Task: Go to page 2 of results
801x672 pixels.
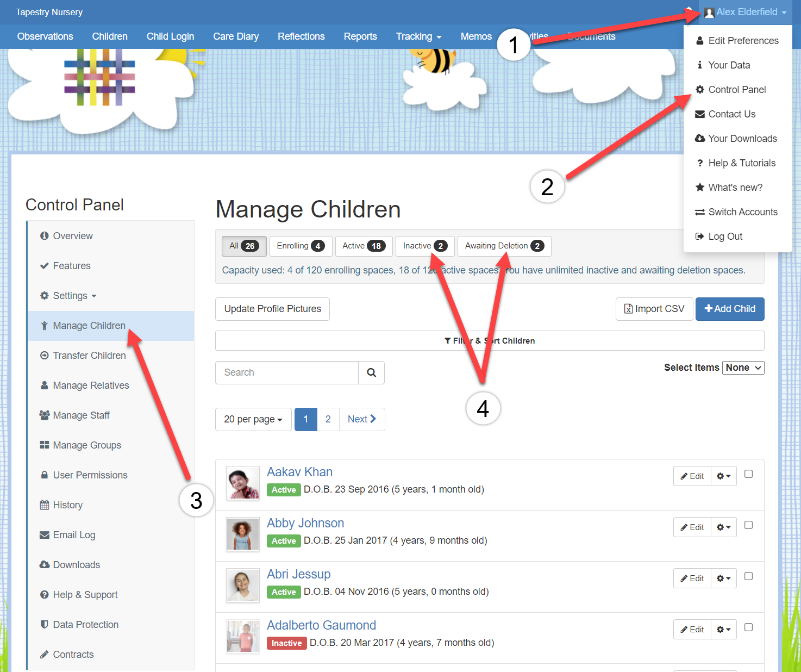Action: click(x=328, y=419)
